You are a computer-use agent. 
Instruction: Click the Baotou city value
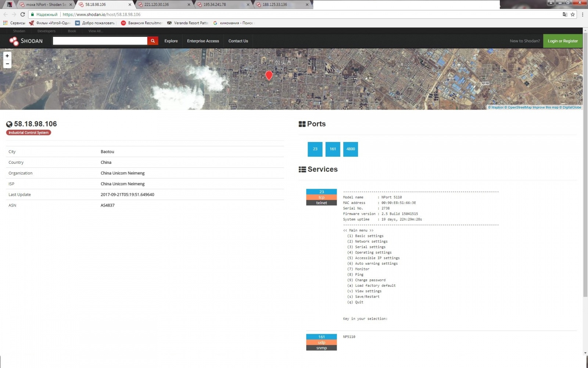[x=107, y=152]
